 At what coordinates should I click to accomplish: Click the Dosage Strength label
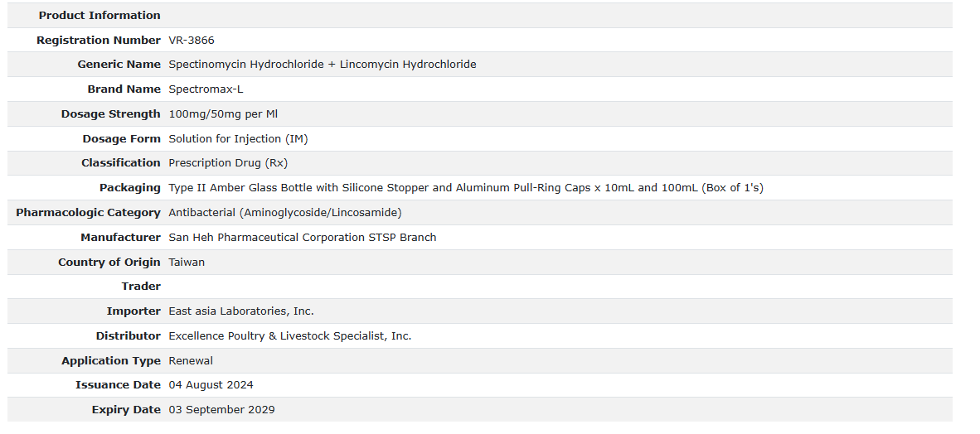pos(110,114)
